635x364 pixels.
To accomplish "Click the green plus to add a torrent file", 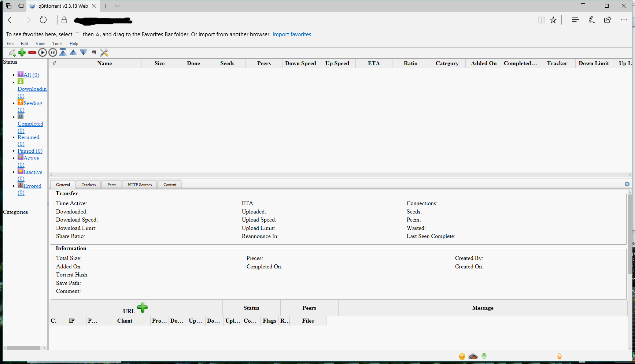I will click(22, 52).
